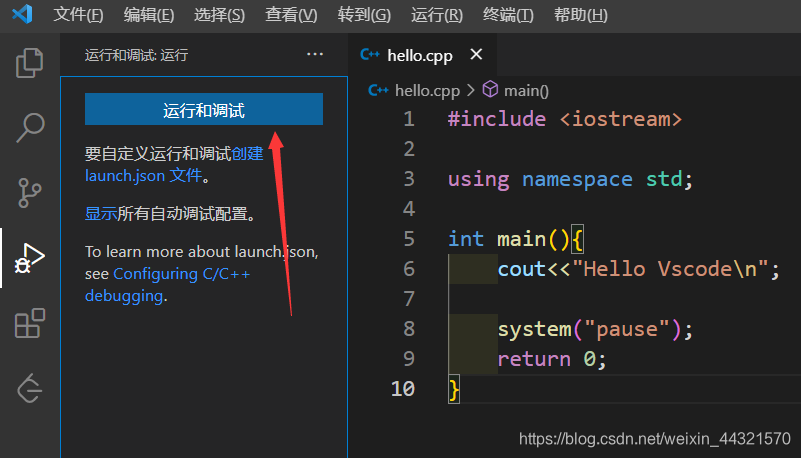Click the cout<<"Hello Vscode\n"; line
The width and height of the screenshot is (801, 458).
(x=639, y=269)
